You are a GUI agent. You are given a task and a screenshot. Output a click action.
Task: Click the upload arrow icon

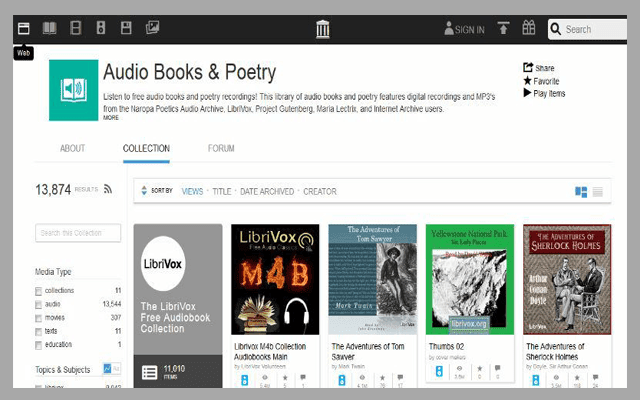(x=503, y=28)
